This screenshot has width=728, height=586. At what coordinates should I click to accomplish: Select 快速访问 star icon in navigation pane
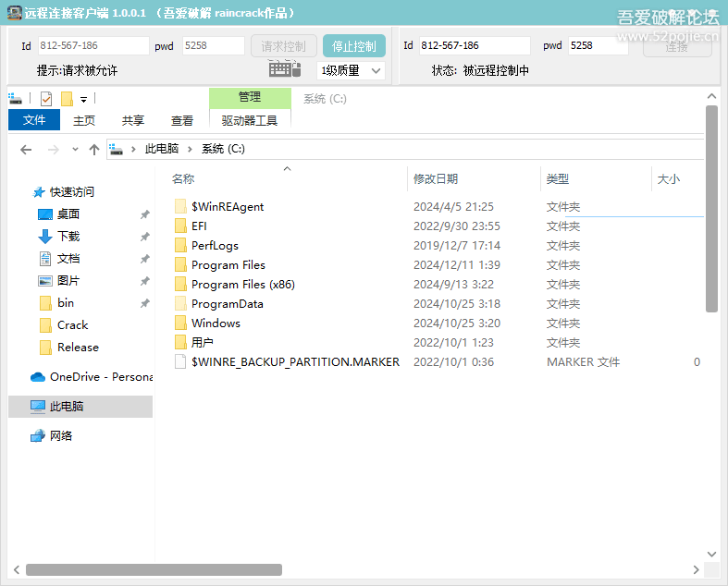point(39,192)
